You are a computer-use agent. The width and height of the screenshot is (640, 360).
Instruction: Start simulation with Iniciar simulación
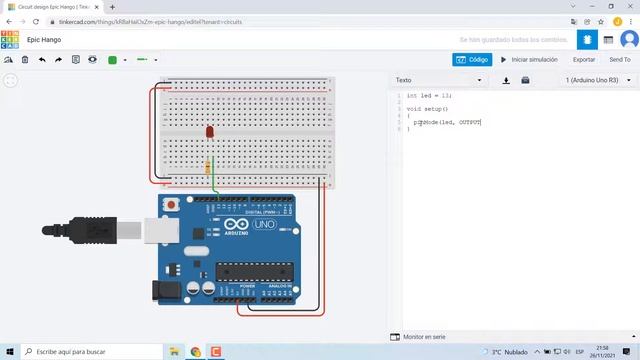[x=529, y=60]
